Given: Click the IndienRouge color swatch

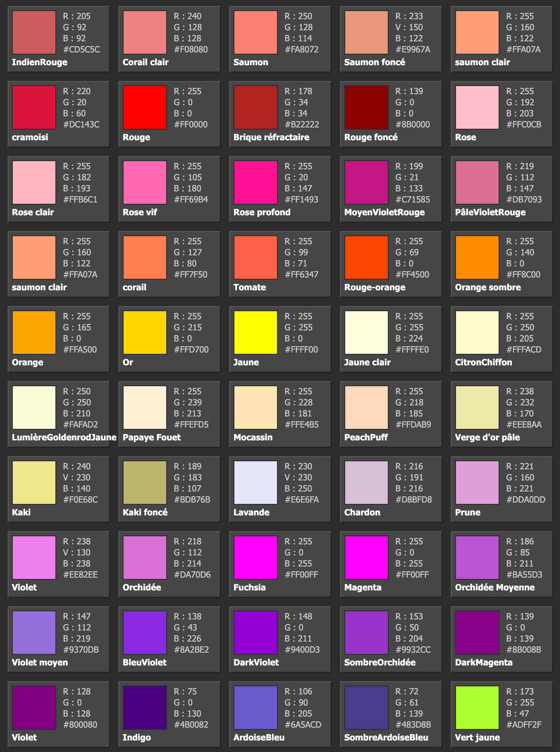Looking at the screenshot, I should (34, 32).
